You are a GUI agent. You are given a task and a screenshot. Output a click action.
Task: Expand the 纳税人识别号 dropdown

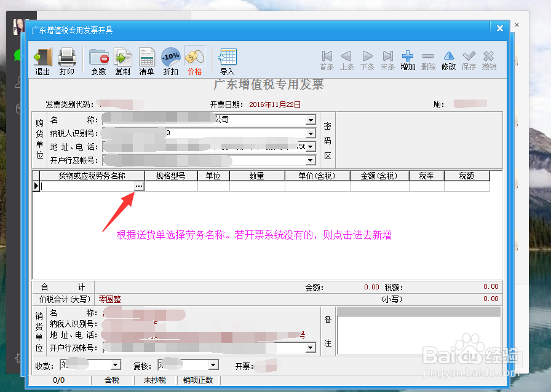[x=311, y=133]
